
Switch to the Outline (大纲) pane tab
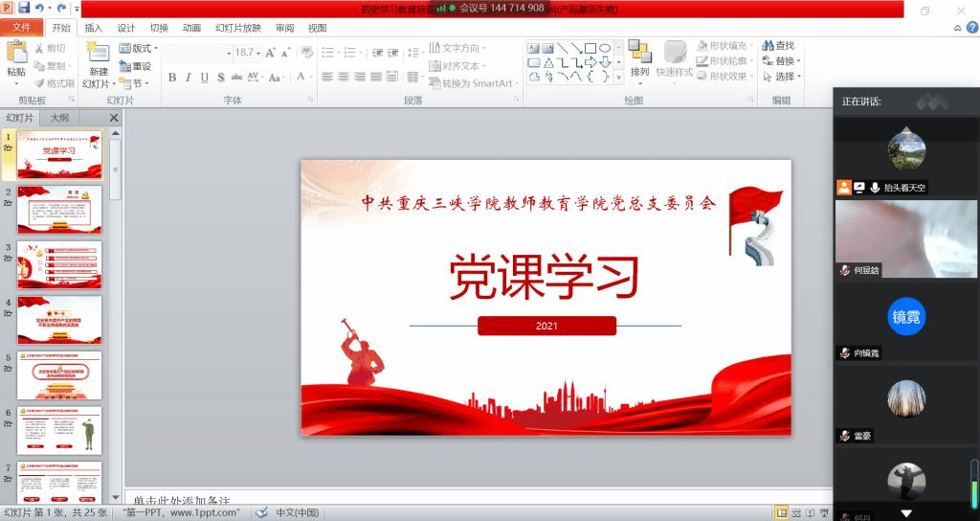tap(58, 118)
